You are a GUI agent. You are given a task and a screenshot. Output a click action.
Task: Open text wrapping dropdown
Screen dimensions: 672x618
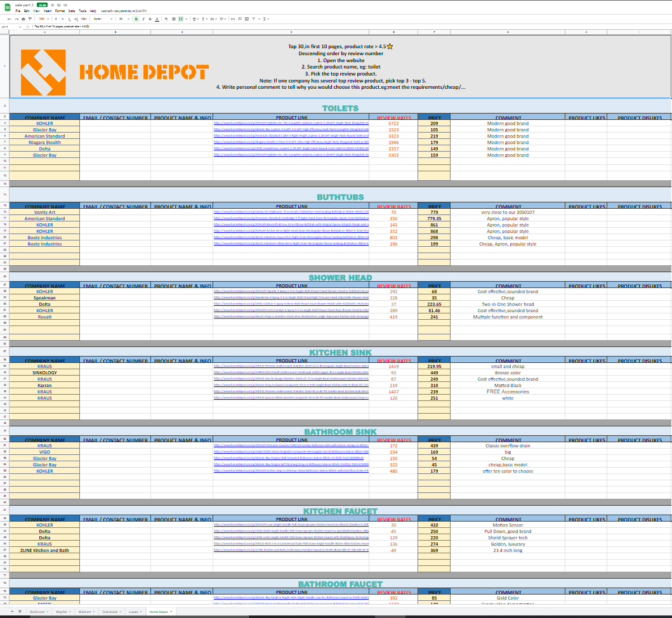click(x=214, y=19)
